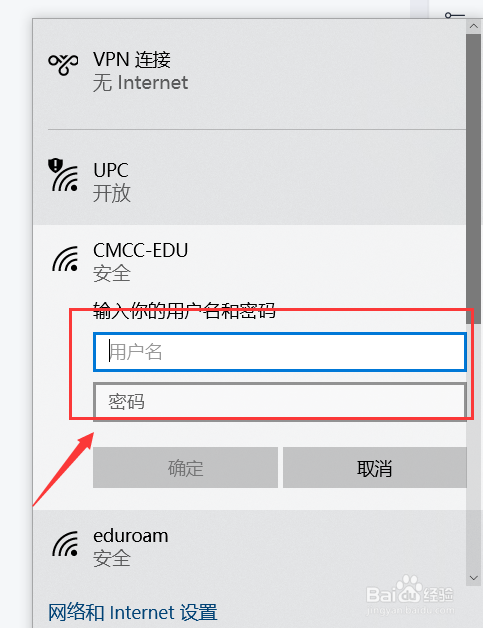Click the scrollbar up arrow
The image size is (483, 628).
[474, 26]
